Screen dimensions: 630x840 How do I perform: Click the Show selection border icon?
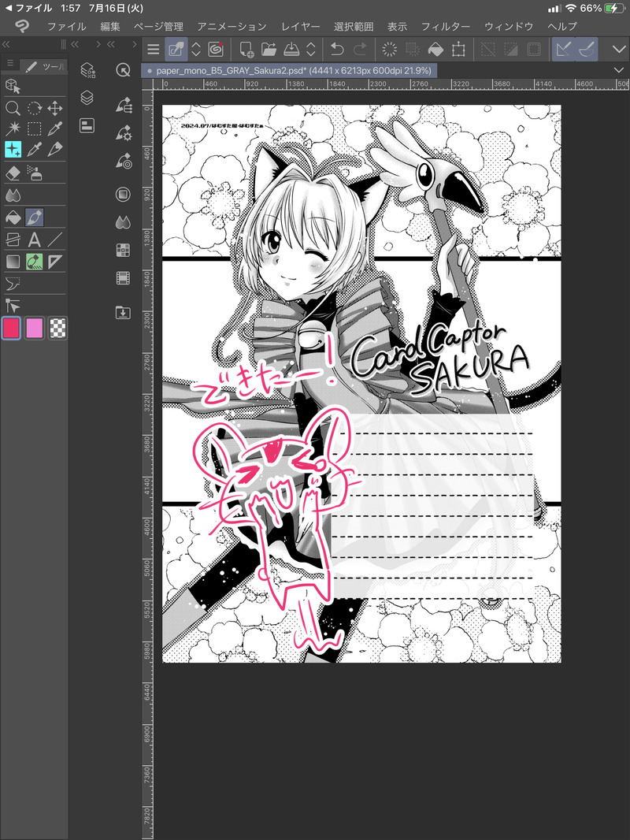[534, 50]
